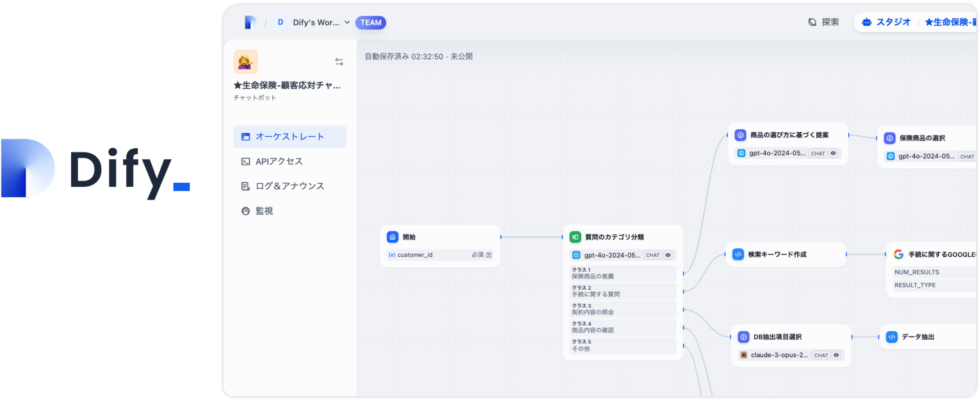Select 監視 in the sidebar
The height and width of the screenshot is (400, 980).
(290, 211)
